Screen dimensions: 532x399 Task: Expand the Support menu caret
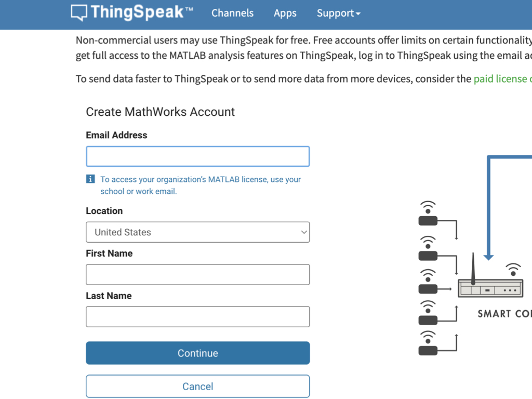pyautogui.click(x=358, y=14)
